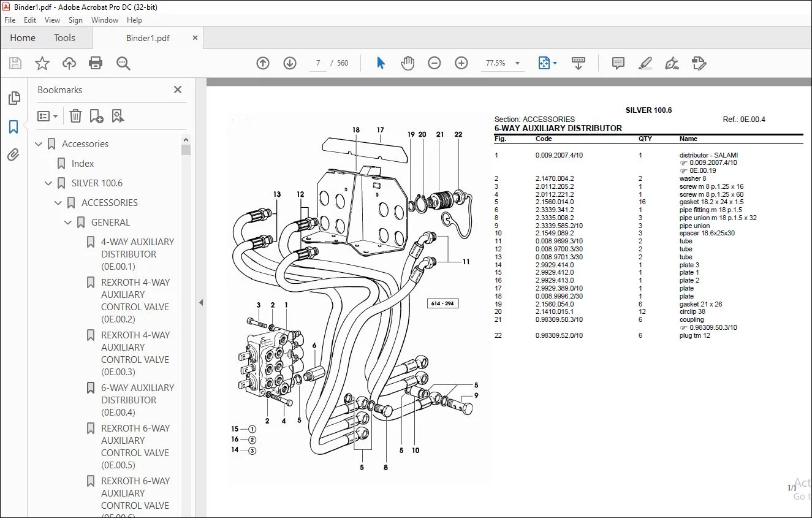Zoom out with the minus icon
Viewport: 812px width, 518px height.
(x=434, y=63)
